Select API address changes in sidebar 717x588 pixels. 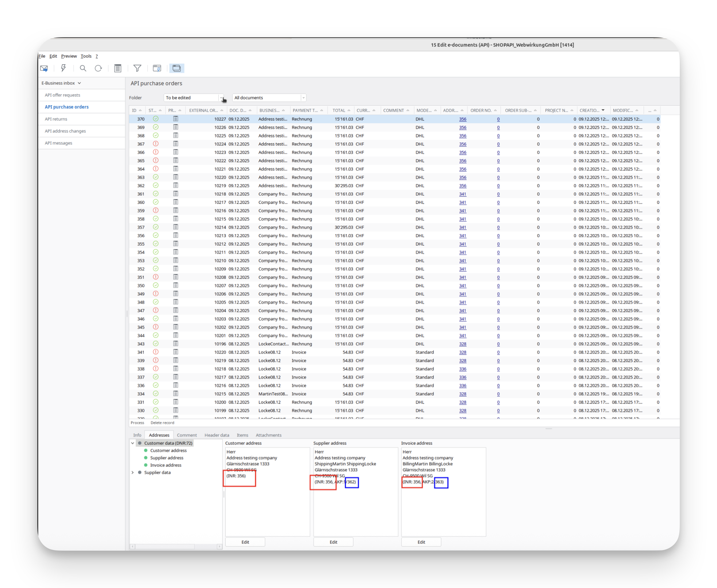(65, 131)
